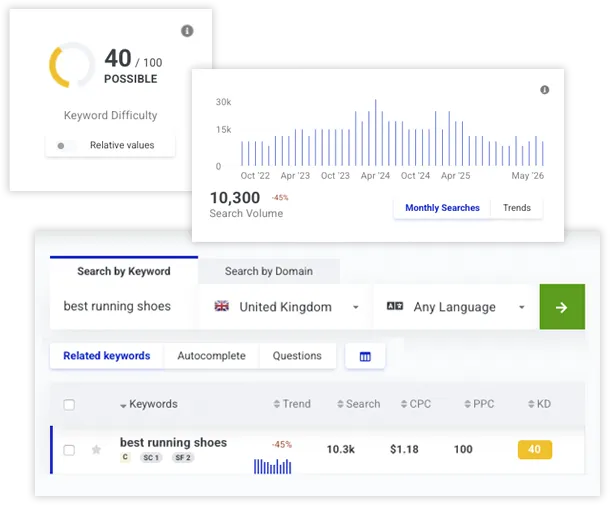Click the 10.3k search value

[340, 449]
